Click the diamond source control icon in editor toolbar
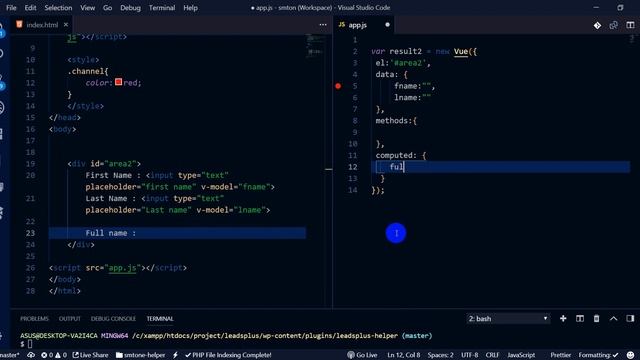Image resolution: width=640 pixels, height=360 pixels. pyautogui.click(x=597, y=25)
